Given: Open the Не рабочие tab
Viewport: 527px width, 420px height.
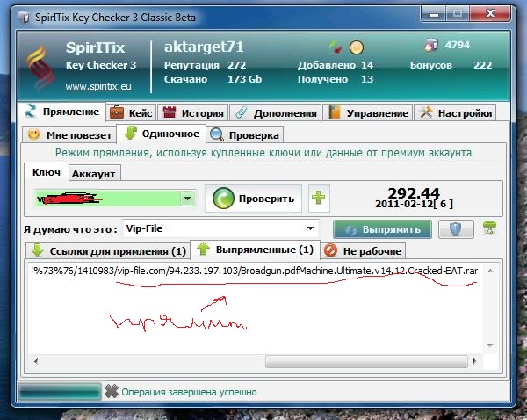Looking at the screenshot, I should (x=363, y=251).
